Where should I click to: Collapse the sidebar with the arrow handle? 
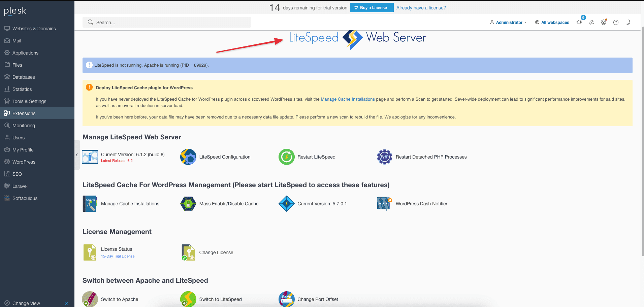coord(77,155)
